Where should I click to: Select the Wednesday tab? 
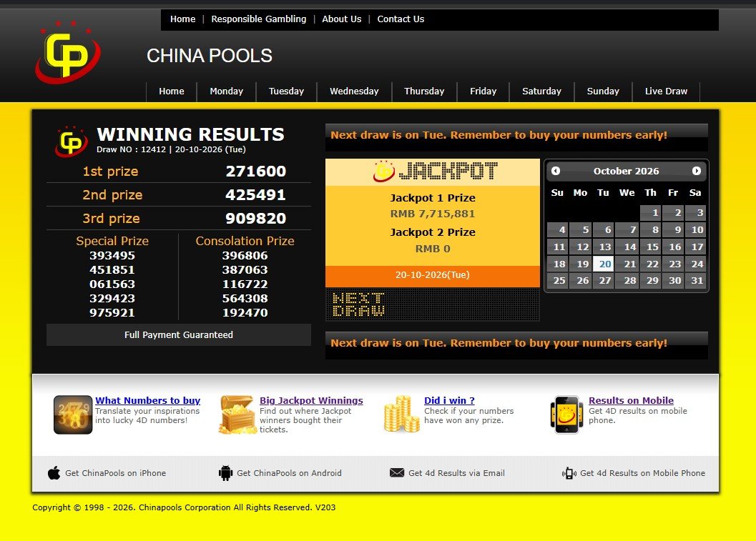[354, 91]
